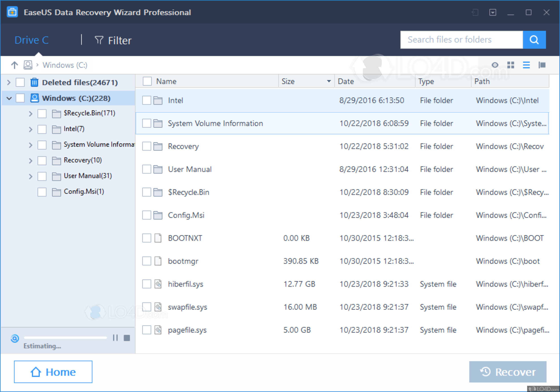
Task: Stop the running scan
Action: click(x=127, y=338)
